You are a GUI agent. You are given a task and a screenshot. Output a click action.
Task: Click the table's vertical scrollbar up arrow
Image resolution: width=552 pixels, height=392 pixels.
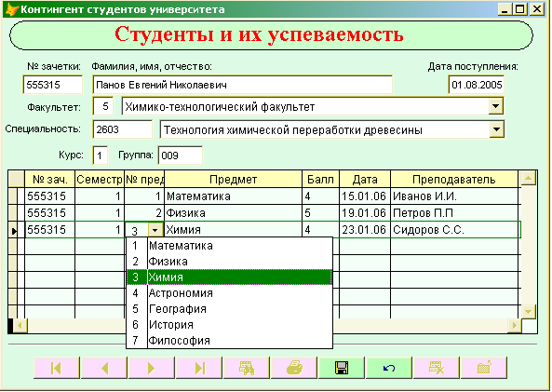pos(528,178)
